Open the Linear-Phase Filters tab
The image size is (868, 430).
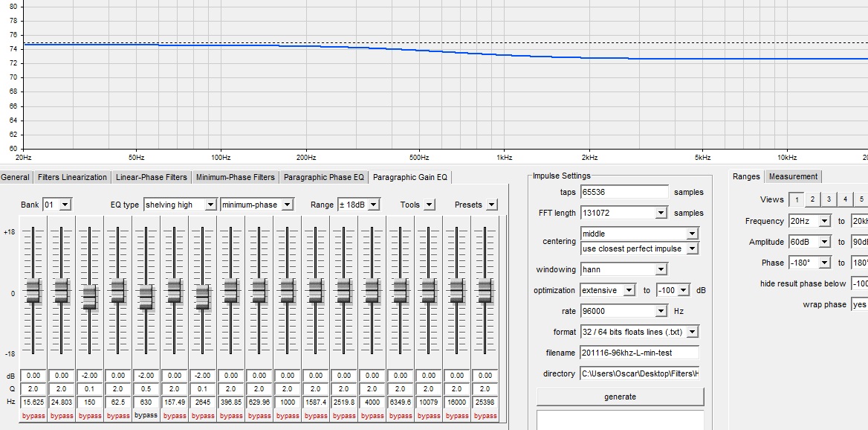(x=151, y=177)
